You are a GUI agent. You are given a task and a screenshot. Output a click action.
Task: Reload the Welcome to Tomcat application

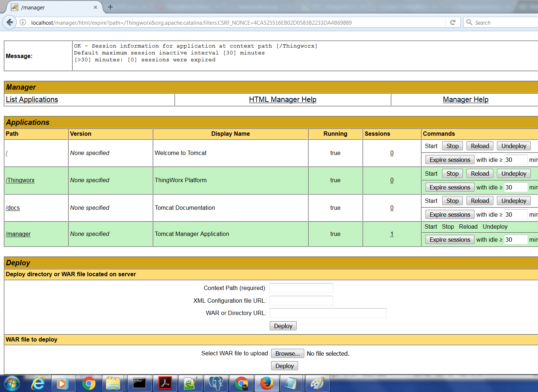480,146
